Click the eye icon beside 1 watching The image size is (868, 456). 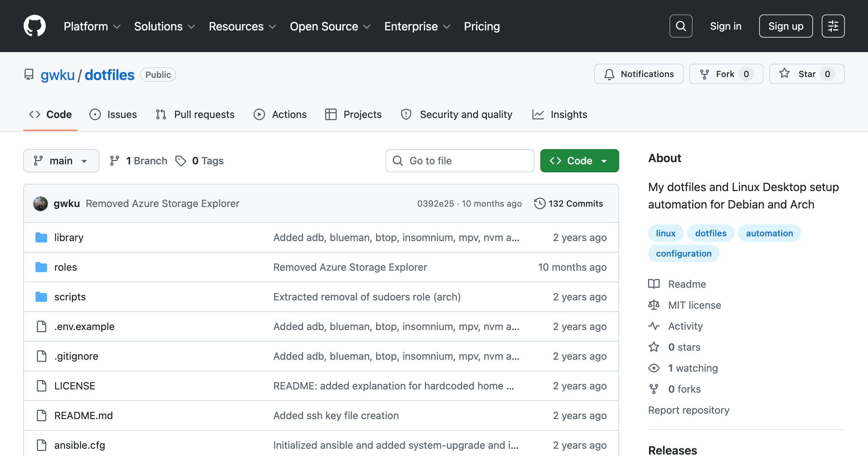pos(654,368)
